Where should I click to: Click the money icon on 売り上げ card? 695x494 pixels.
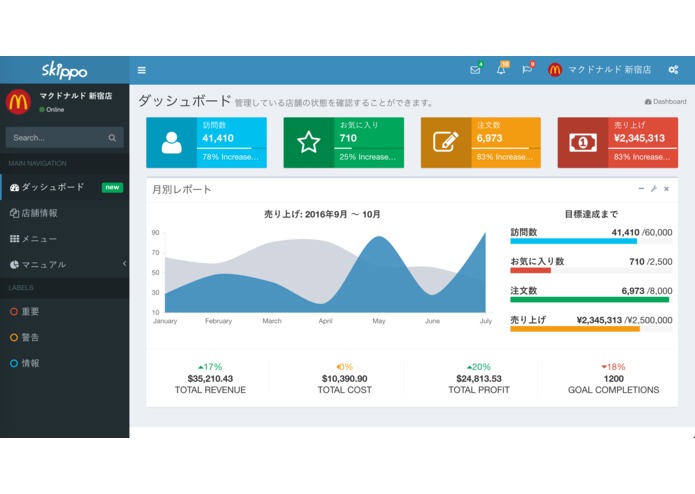(583, 143)
